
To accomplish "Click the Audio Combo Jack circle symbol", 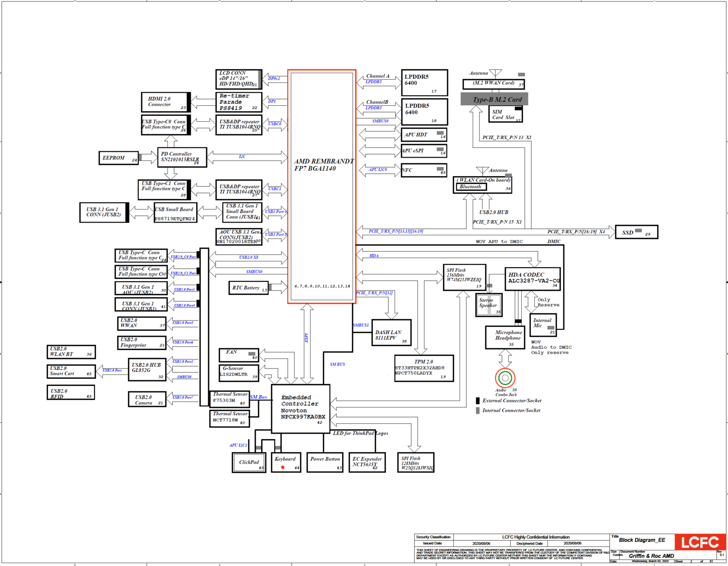I will click(x=505, y=378).
